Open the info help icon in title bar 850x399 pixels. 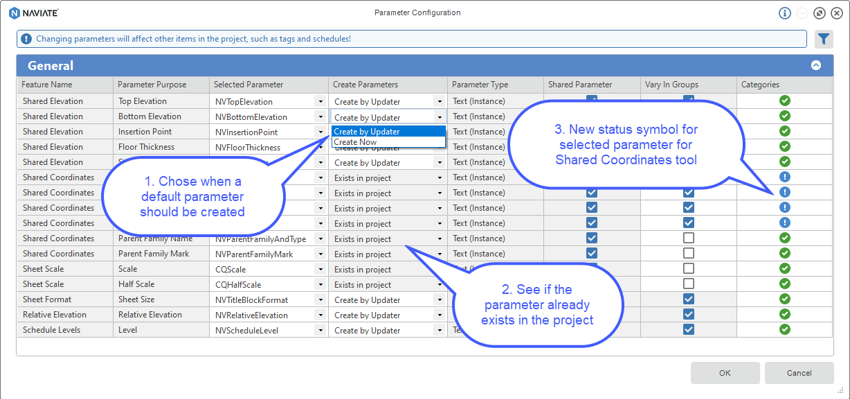point(785,13)
